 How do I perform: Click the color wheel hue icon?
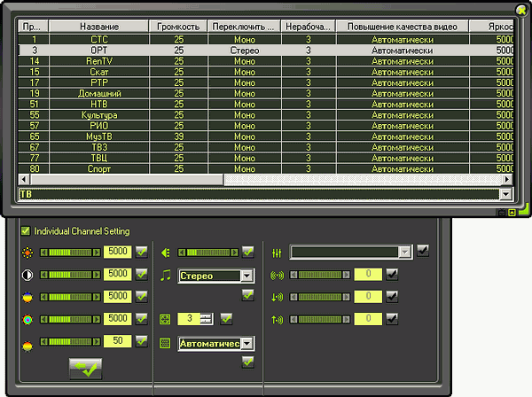tap(27, 318)
